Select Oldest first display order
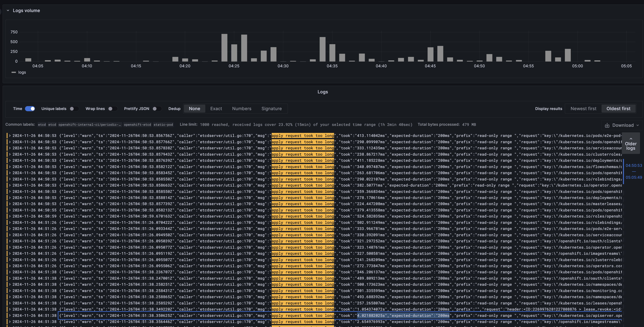This screenshot has width=644, height=327. (x=618, y=109)
